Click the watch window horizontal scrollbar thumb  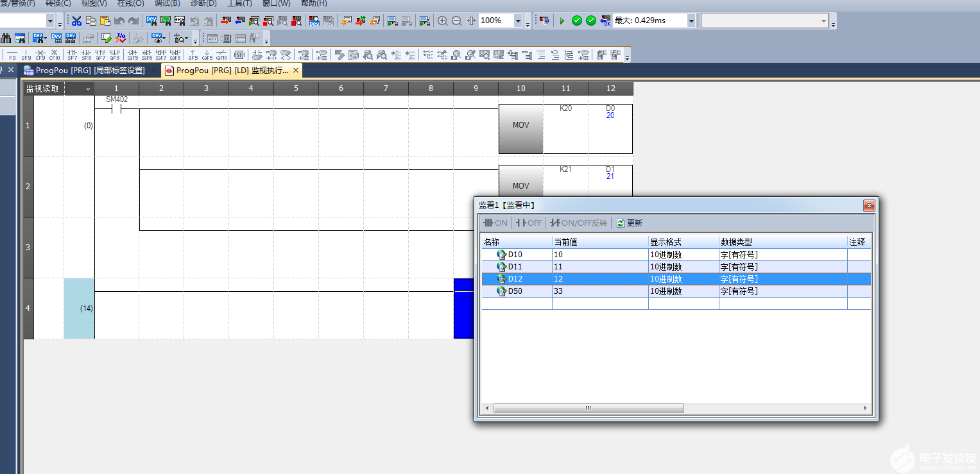pyautogui.click(x=589, y=408)
